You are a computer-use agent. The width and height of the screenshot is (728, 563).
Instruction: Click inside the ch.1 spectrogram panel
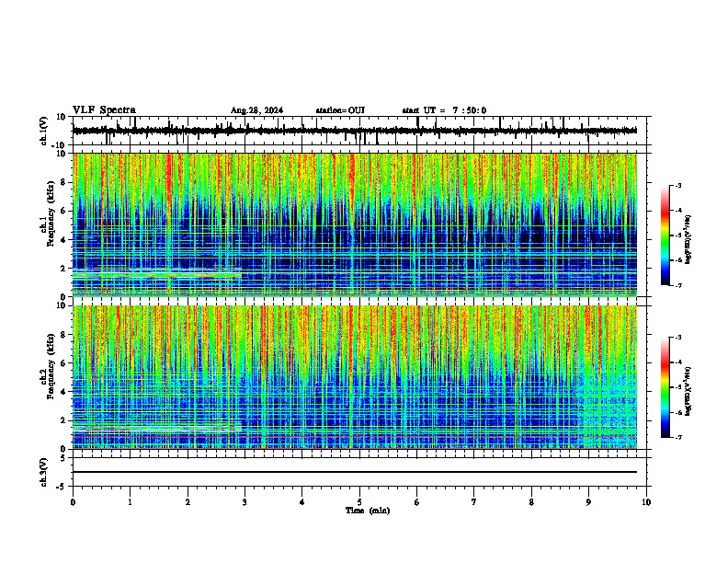point(355,224)
